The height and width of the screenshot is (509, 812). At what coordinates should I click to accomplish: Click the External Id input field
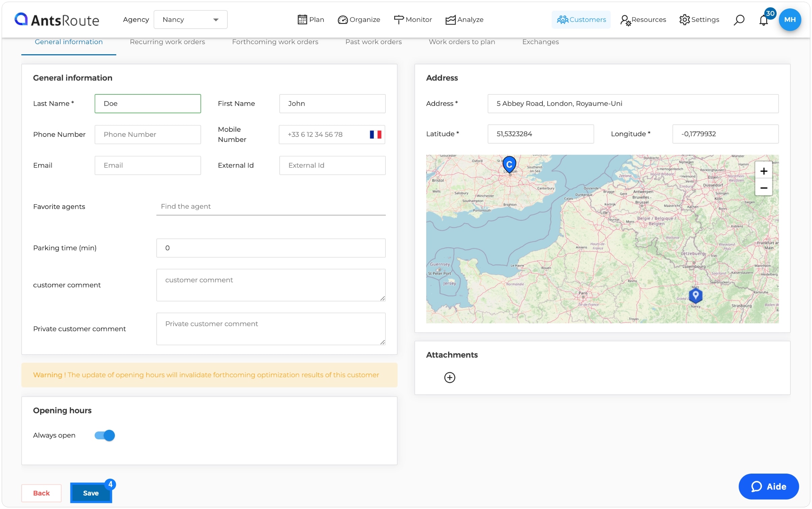(x=332, y=165)
